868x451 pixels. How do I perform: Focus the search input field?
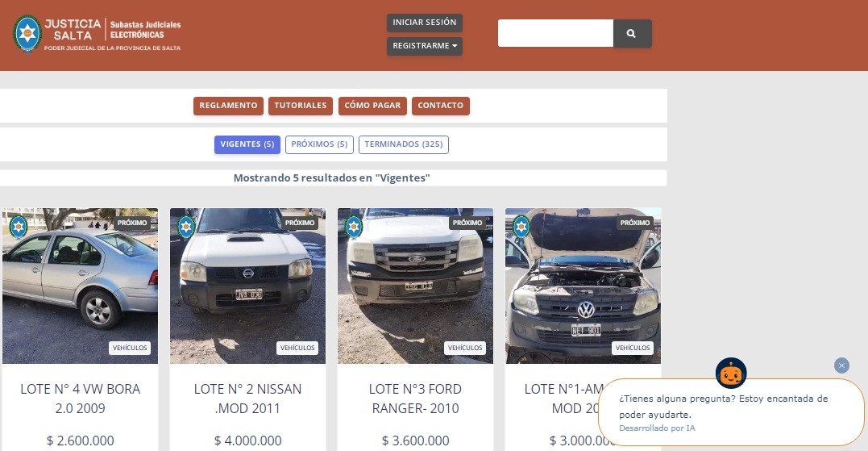tap(555, 33)
